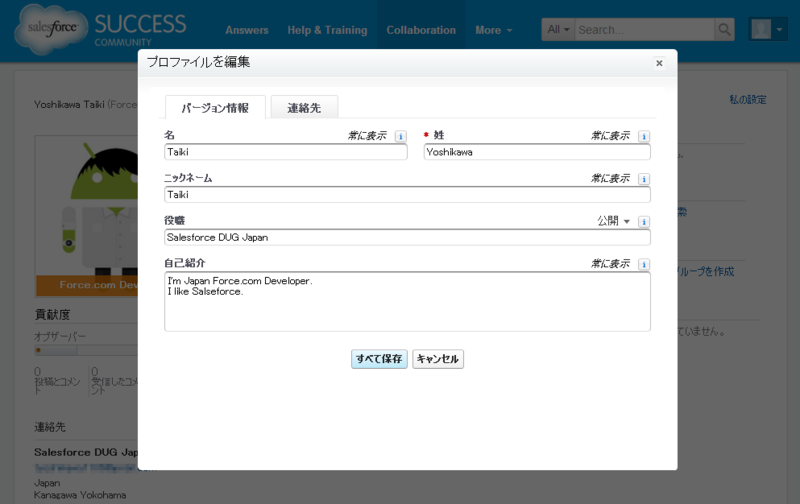Click the グループを作成 link behind dialog
This screenshot has height=504, width=800.
[x=706, y=271]
